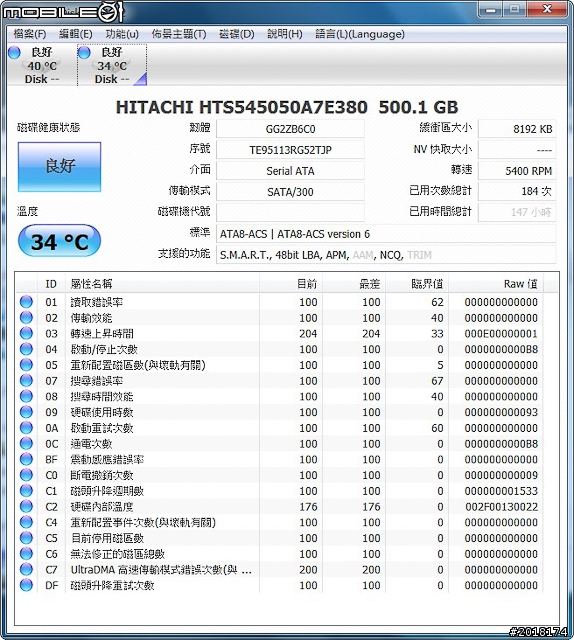Select the 讀取錯誤率 attribute name

pyautogui.click(x=97, y=302)
